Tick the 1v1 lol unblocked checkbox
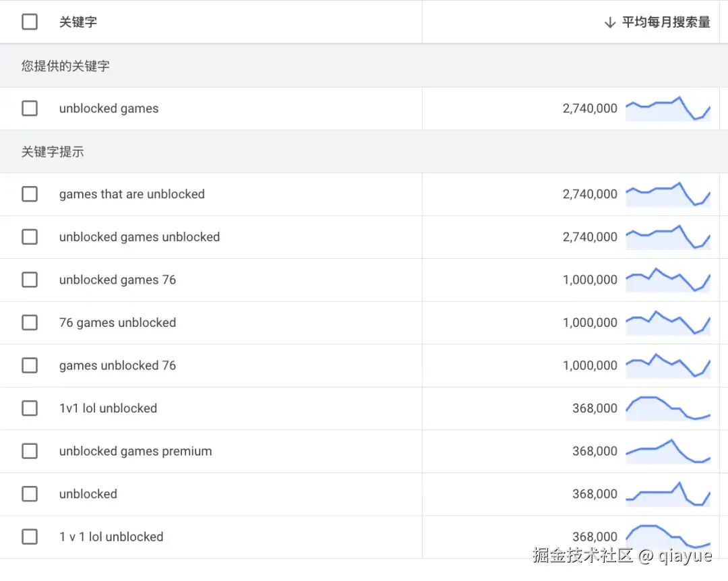Viewport: 728px width, 581px height. (x=30, y=408)
